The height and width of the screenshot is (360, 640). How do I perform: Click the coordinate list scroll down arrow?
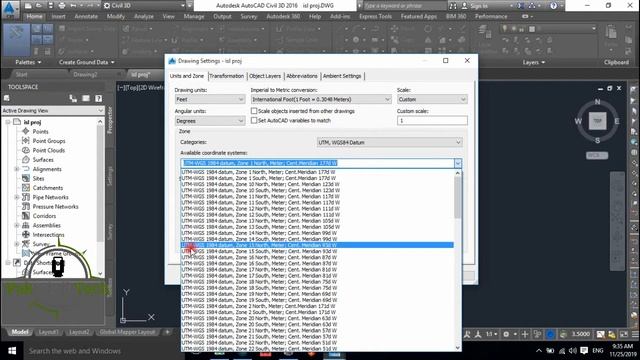point(458,347)
